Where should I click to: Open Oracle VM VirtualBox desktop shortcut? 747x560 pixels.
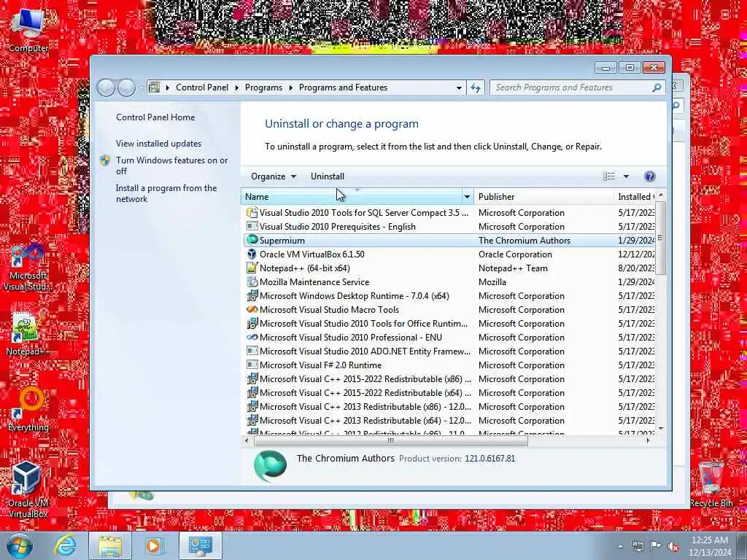pyautogui.click(x=27, y=489)
